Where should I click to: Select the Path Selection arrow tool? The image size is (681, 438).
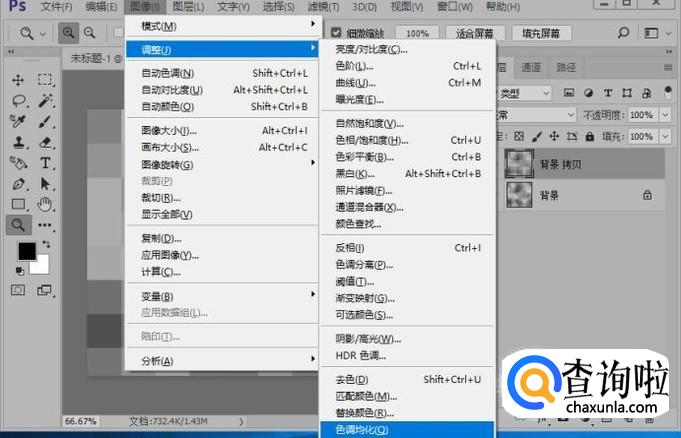pyautogui.click(x=45, y=183)
